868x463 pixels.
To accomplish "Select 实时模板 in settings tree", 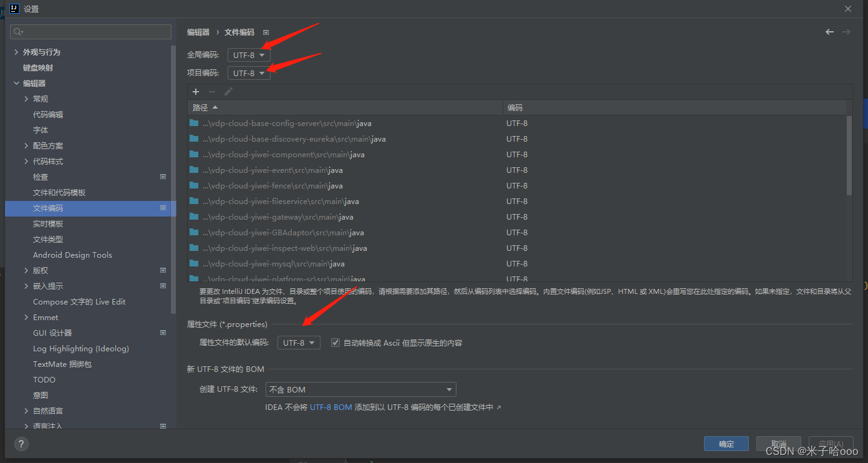I will [x=48, y=223].
